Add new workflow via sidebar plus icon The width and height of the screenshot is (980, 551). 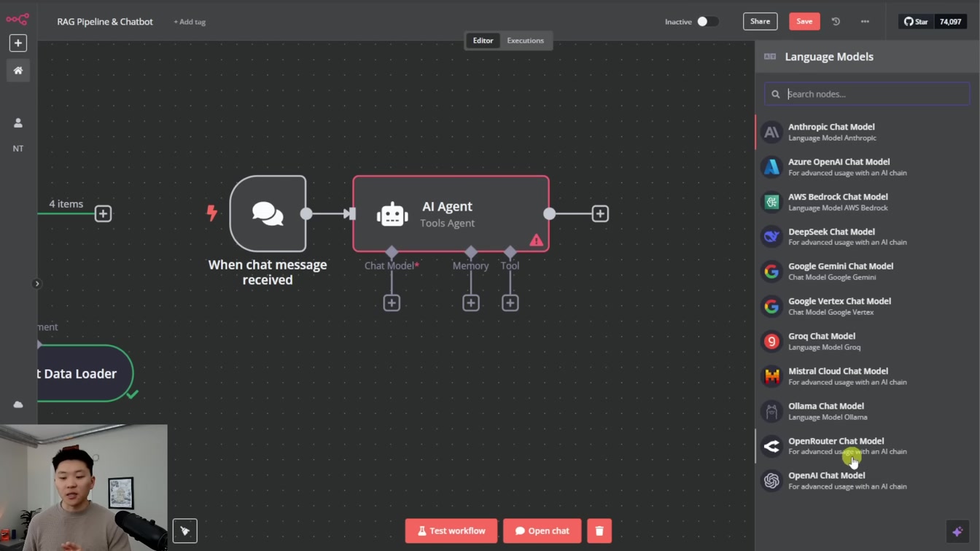click(x=18, y=43)
